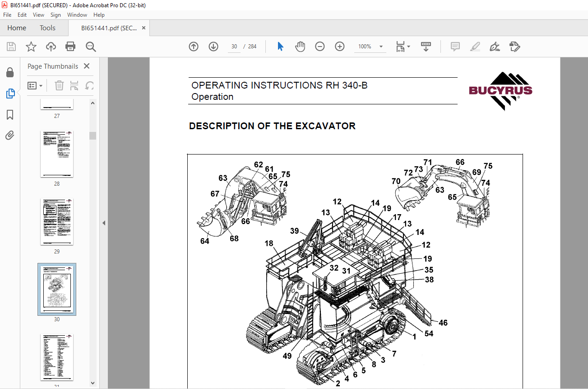The height and width of the screenshot is (389, 588).
Task: Add a comment sticky note
Action: click(455, 47)
